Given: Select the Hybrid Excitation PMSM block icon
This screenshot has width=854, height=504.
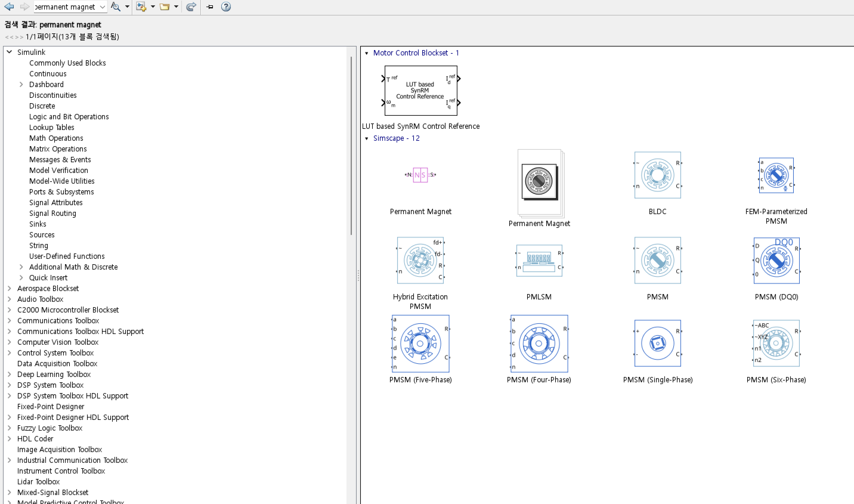Looking at the screenshot, I should pos(420,260).
